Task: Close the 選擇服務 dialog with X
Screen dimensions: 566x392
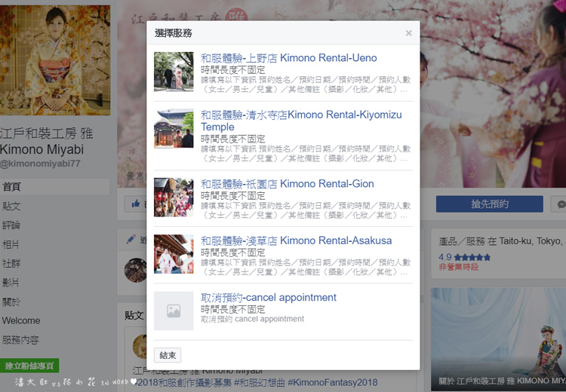Action: pyautogui.click(x=408, y=33)
